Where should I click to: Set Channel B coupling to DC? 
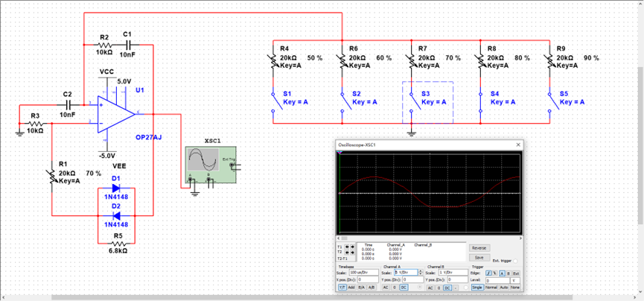447,288
